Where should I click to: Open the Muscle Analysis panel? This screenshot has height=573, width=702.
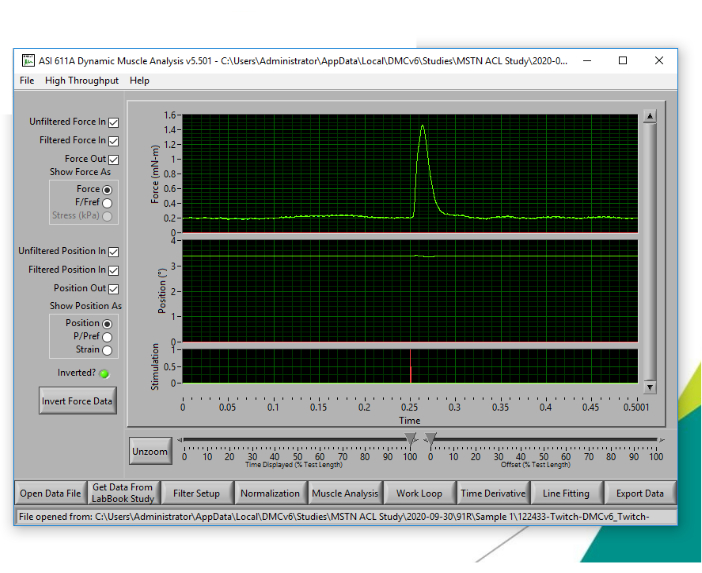pyautogui.click(x=345, y=493)
